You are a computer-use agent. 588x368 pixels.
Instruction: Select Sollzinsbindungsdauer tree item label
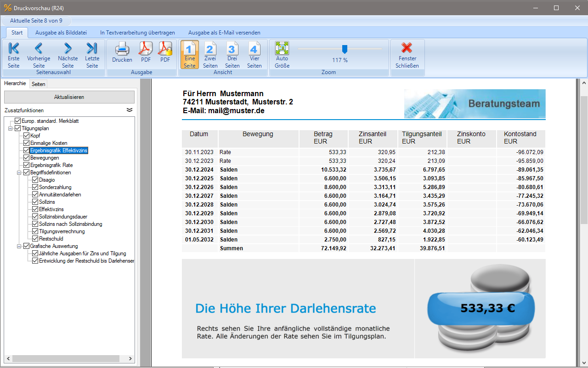tap(63, 217)
